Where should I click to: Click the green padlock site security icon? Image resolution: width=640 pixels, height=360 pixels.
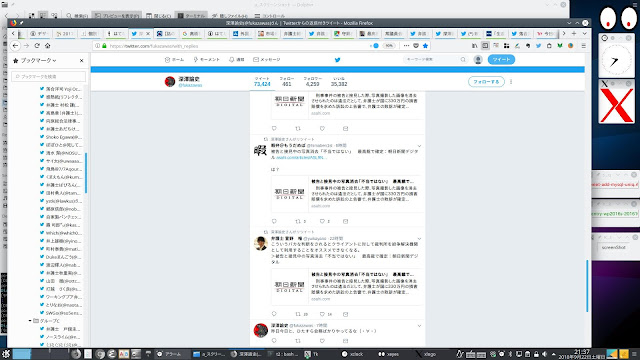coord(104,46)
